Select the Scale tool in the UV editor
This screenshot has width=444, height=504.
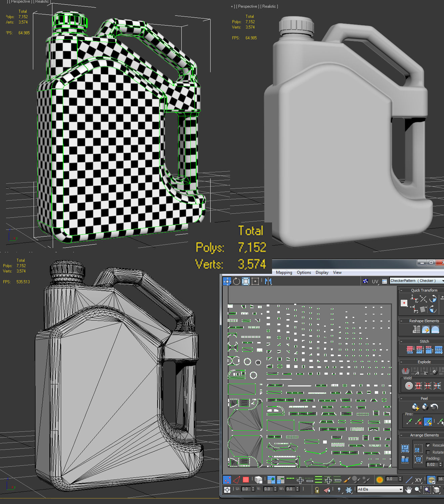click(x=246, y=281)
